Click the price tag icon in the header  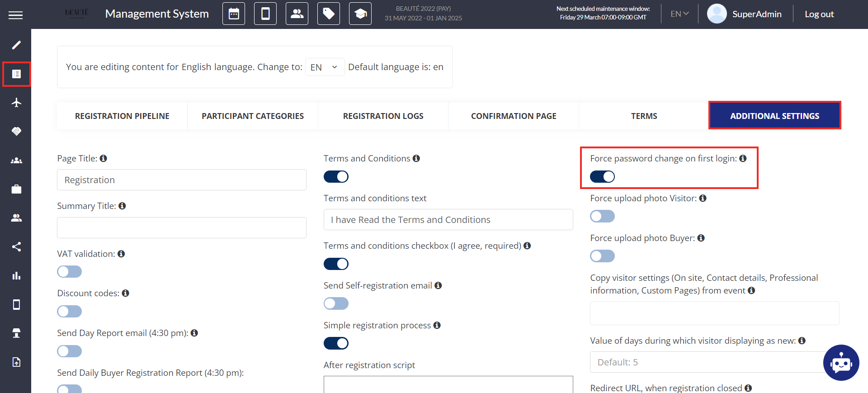pyautogui.click(x=329, y=14)
